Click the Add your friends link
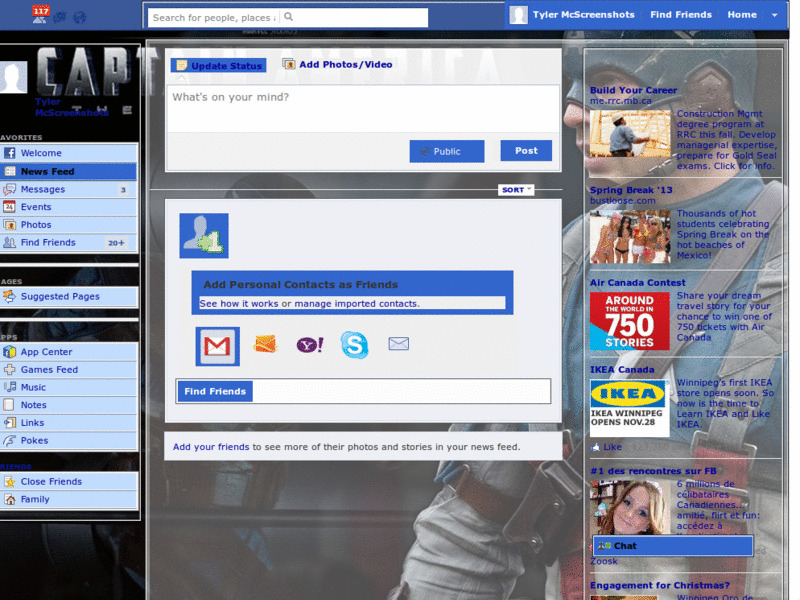This screenshot has width=800, height=600. (x=211, y=447)
